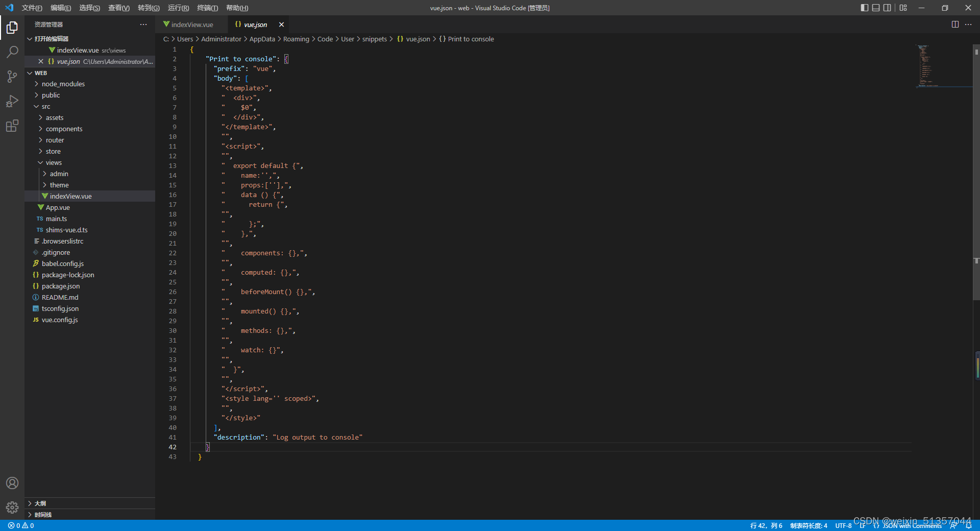Collapse the views folder
The image size is (980, 531).
pyautogui.click(x=90, y=162)
